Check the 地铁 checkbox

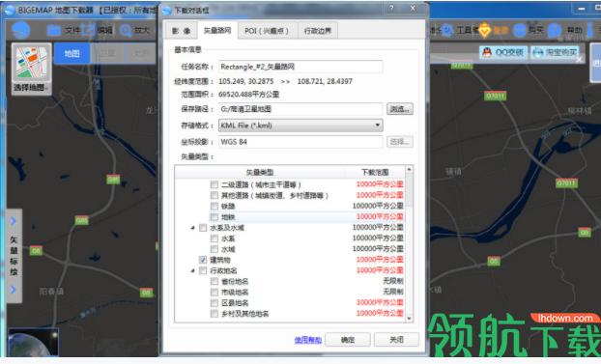pyautogui.click(x=215, y=217)
